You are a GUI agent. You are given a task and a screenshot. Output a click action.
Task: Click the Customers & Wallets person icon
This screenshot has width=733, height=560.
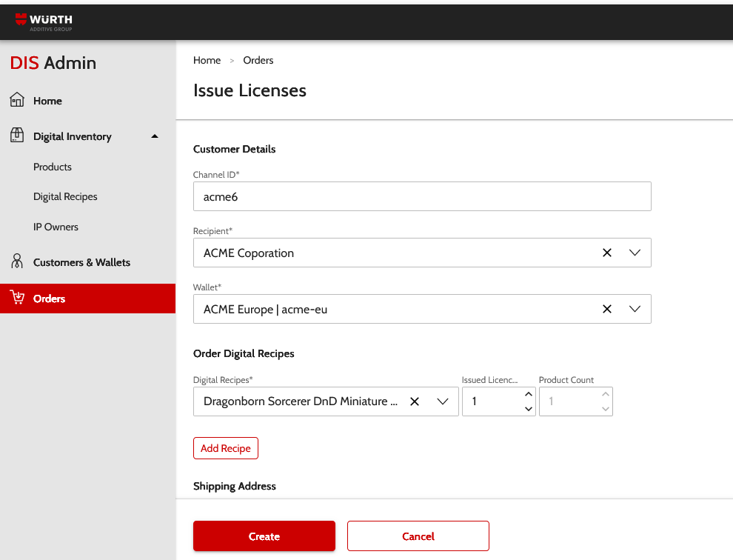pyautogui.click(x=17, y=261)
